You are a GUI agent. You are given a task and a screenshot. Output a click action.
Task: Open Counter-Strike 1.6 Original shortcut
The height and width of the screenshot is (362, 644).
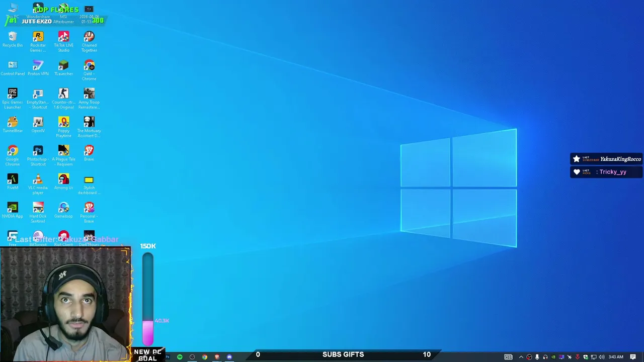point(63,99)
